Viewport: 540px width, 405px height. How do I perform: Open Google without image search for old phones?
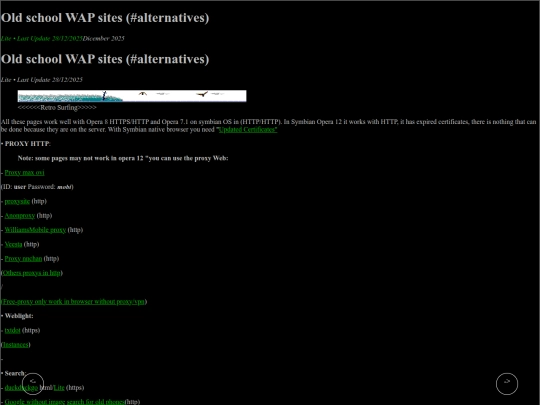(x=64, y=402)
